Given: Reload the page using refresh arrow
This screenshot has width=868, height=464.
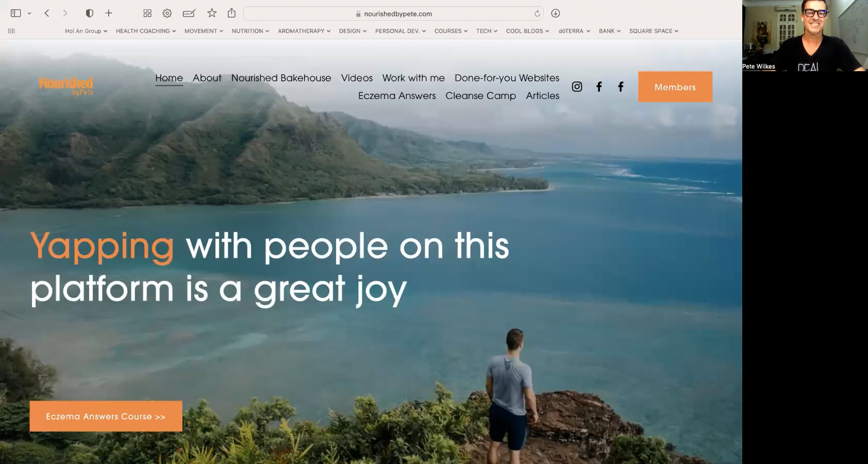Looking at the screenshot, I should pos(537,14).
